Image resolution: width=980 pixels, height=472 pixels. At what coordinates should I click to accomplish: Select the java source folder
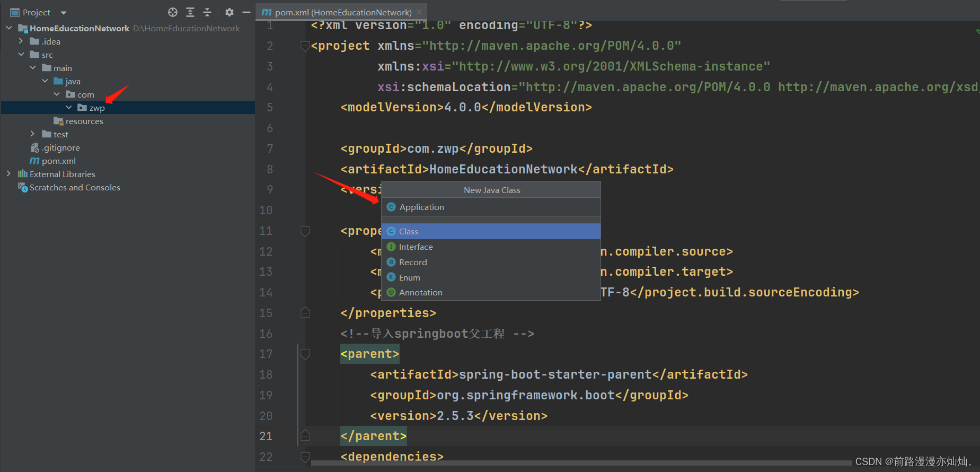[73, 81]
